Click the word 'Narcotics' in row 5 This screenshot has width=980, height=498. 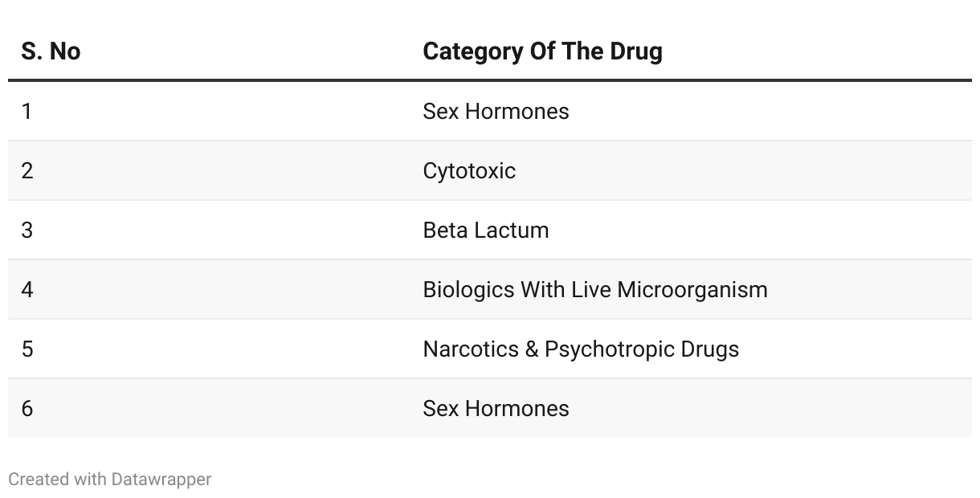pos(471,349)
